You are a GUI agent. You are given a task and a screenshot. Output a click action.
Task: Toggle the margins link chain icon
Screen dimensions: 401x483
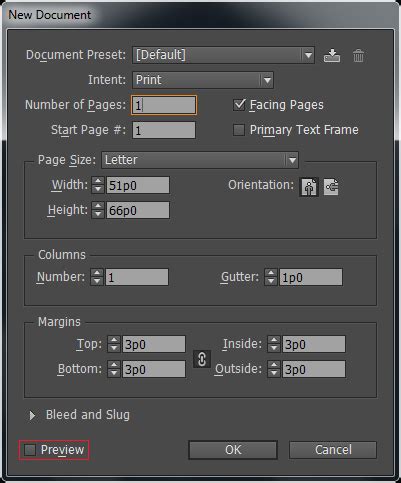pos(202,359)
